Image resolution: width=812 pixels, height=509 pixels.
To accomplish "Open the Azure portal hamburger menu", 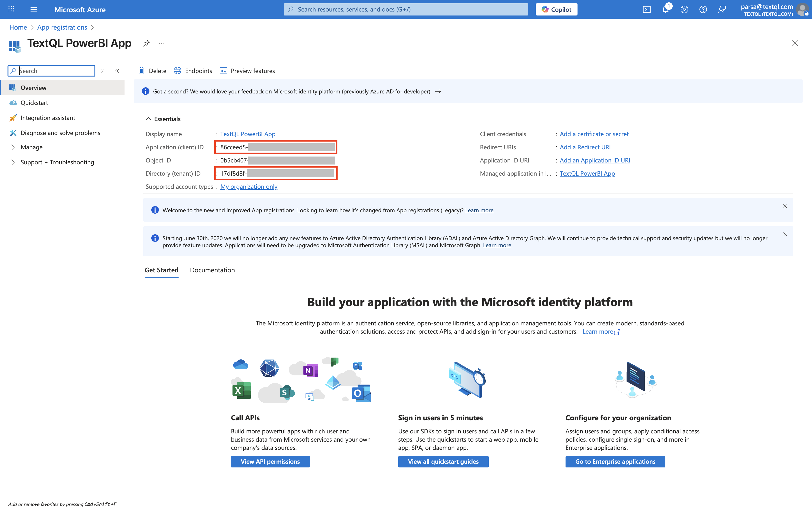I will point(34,9).
